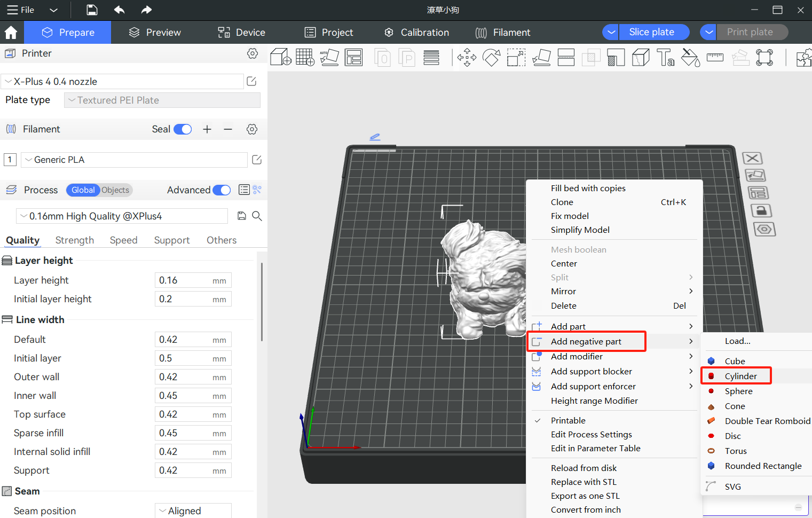This screenshot has width=812, height=518.
Task: Open plate settings icon beside the bed
Action: pos(764,229)
